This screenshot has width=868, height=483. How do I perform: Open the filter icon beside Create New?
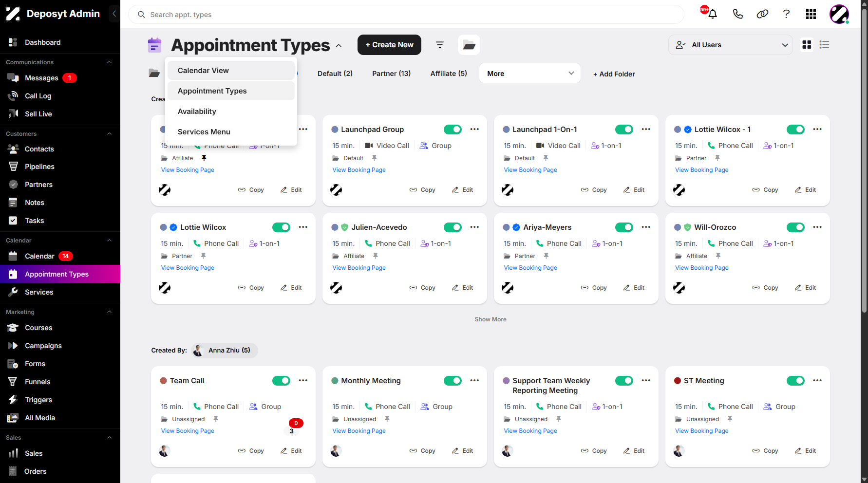pyautogui.click(x=440, y=45)
